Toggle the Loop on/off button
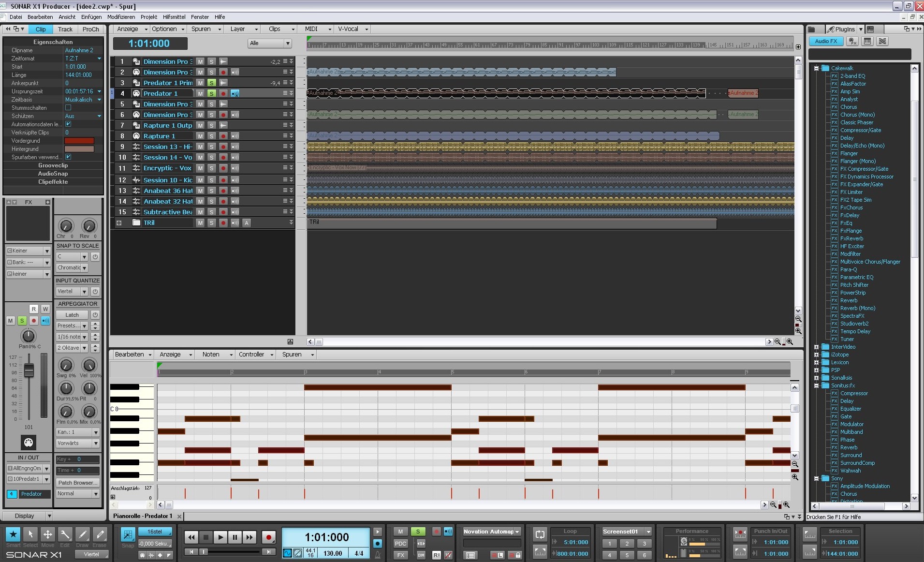Screen dimensions: 924x562 click(540, 534)
